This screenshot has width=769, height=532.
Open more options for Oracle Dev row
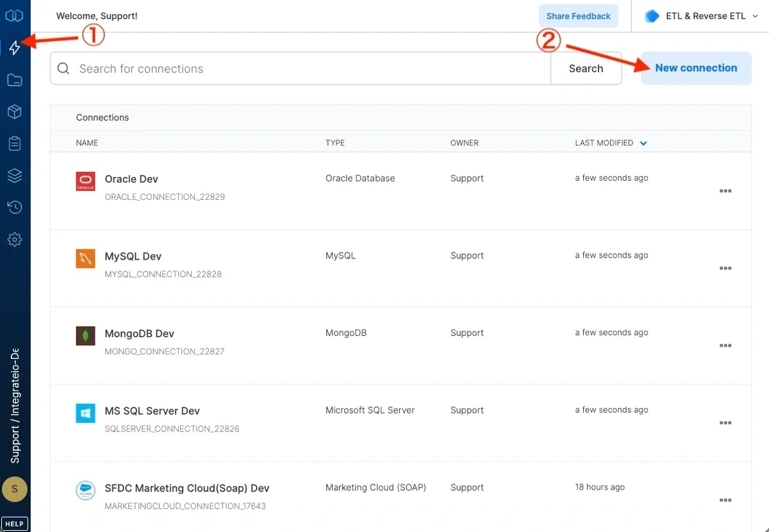(725, 191)
